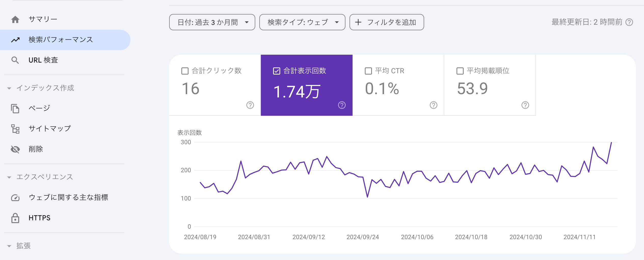Open 削除 in the sidebar

[x=65, y=149]
